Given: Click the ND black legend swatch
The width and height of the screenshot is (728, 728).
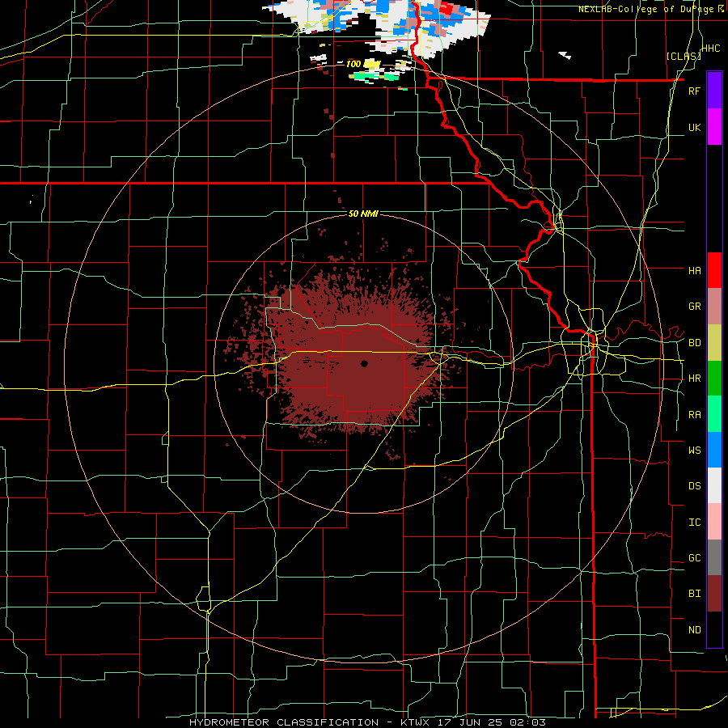Looking at the screenshot, I should (x=714, y=629).
